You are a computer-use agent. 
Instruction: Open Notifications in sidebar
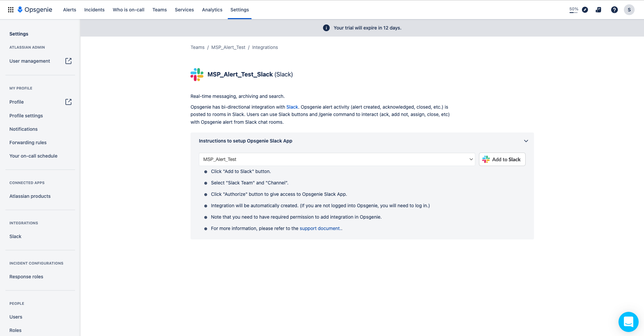coord(23,129)
